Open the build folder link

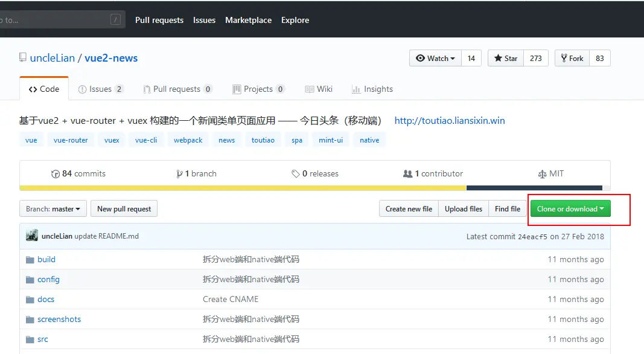point(46,259)
